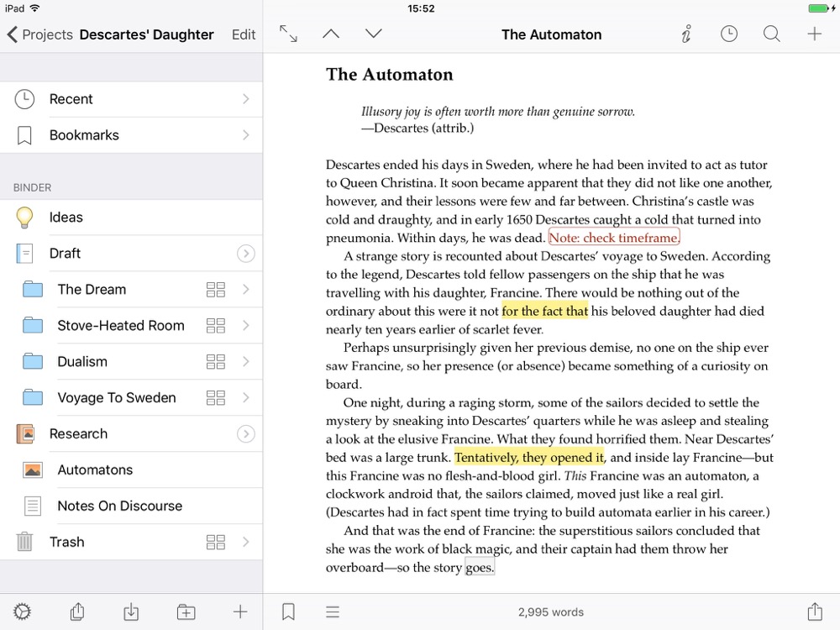Tap the search magnifier icon
This screenshot has width=840, height=630.
[771, 34]
